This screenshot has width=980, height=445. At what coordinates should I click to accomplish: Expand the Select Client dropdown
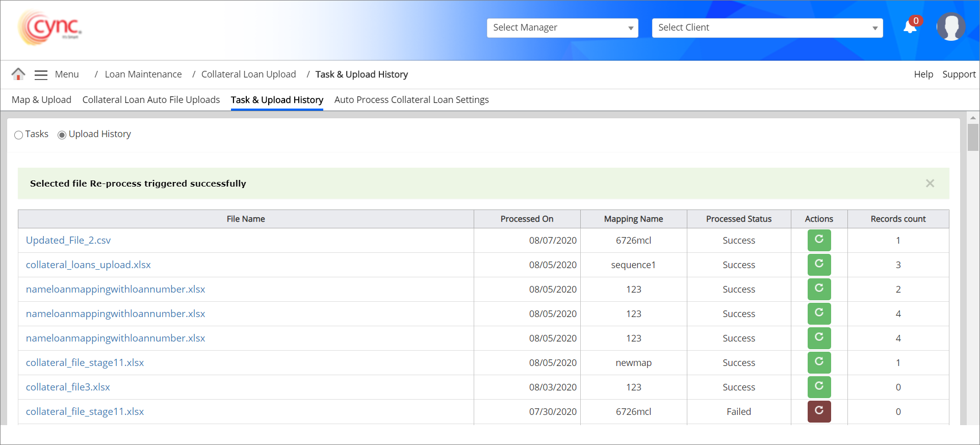(x=767, y=28)
